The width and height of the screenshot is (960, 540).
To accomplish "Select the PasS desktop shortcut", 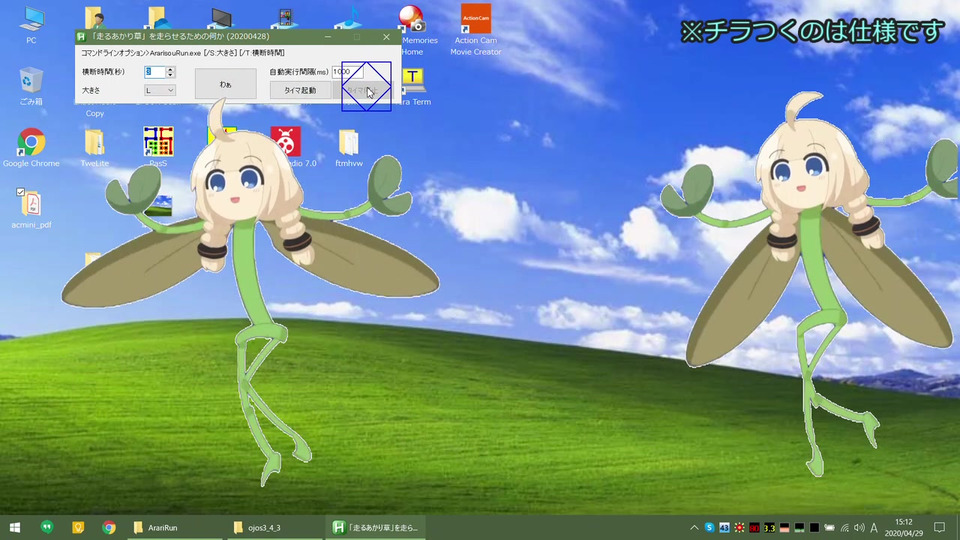I will 158,147.
